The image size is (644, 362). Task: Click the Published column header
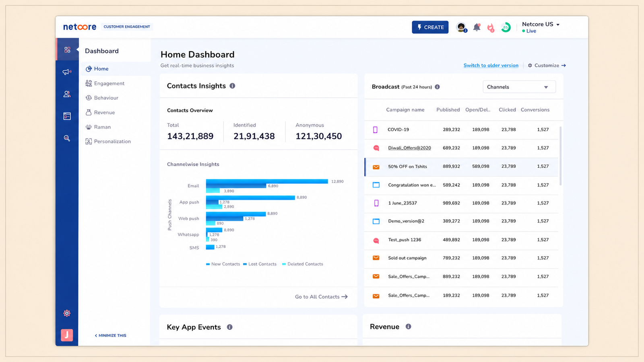tap(448, 110)
